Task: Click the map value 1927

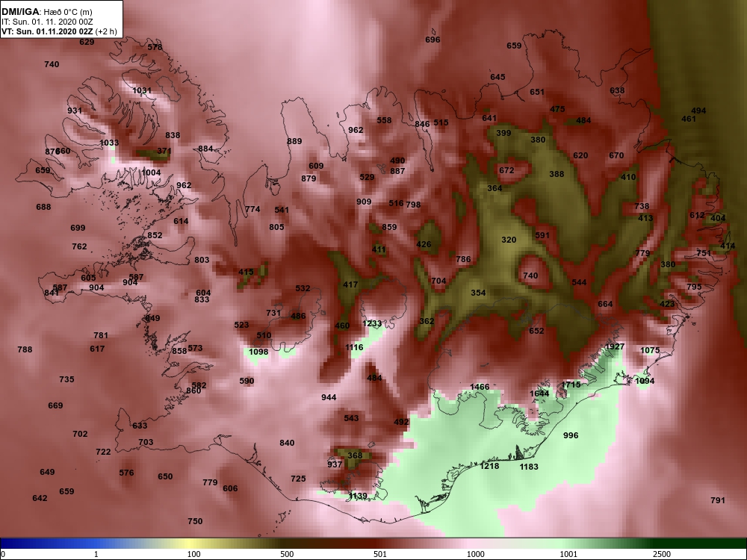Action: point(615,346)
